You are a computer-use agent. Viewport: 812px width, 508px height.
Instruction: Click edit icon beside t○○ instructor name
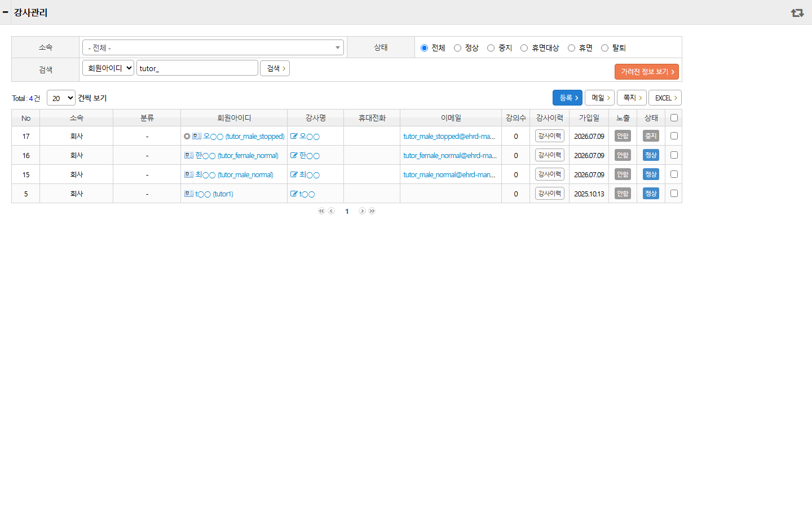point(294,194)
